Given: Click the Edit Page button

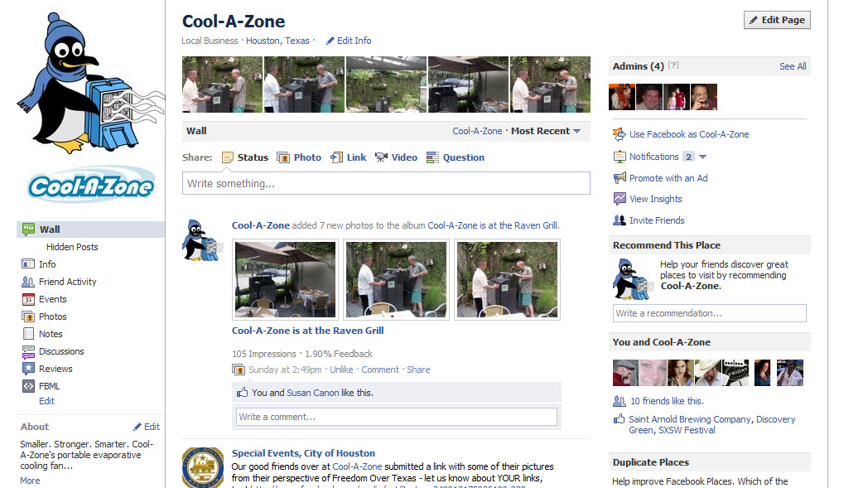Looking at the screenshot, I should (x=777, y=20).
